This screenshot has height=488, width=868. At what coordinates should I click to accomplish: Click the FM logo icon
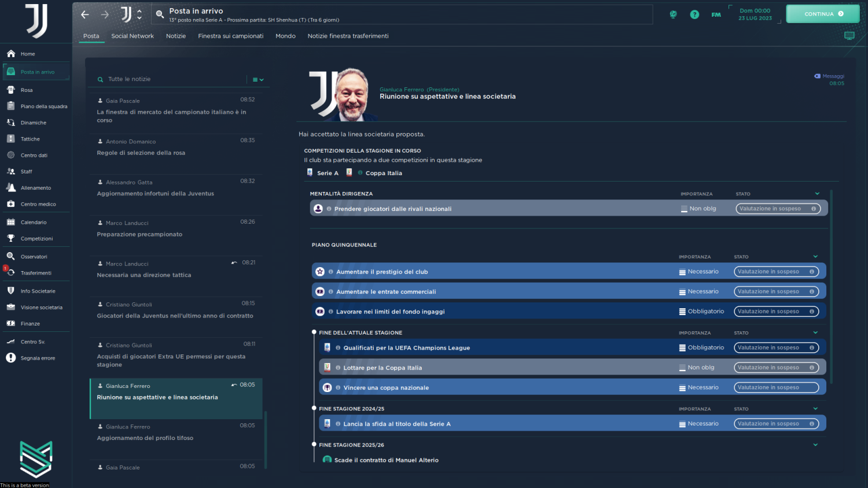pos(716,14)
